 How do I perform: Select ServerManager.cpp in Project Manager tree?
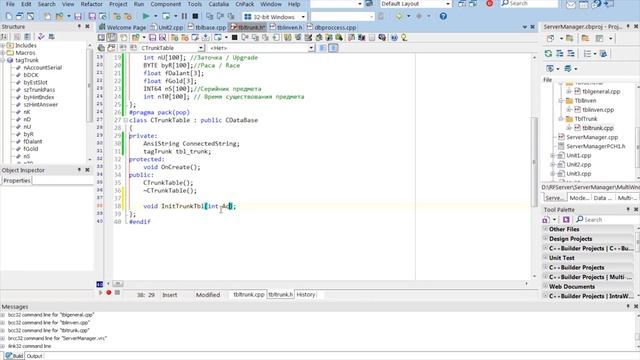tap(592, 137)
